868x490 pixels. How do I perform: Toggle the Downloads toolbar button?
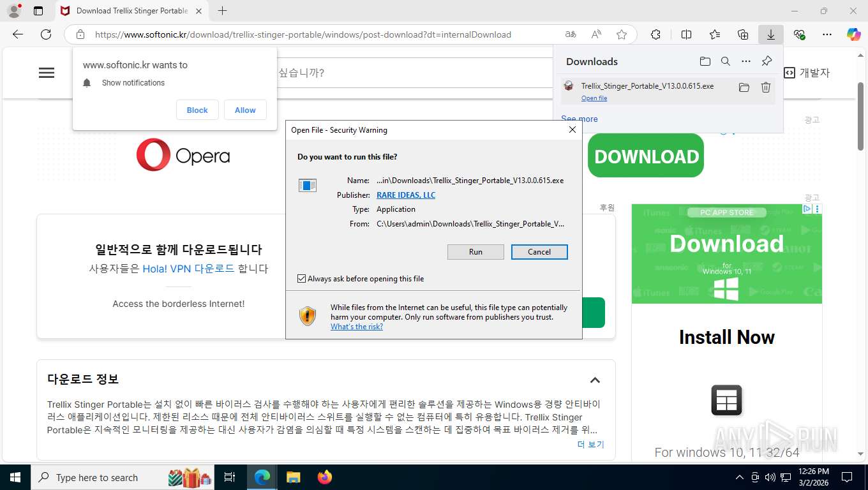point(771,34)
